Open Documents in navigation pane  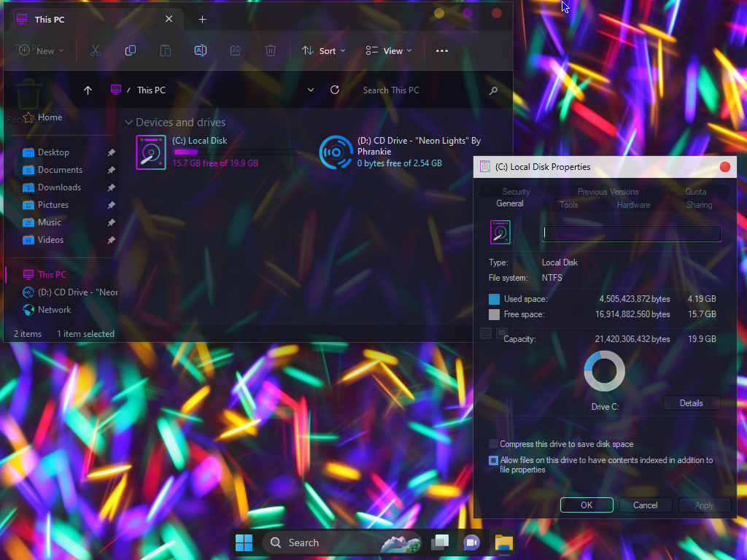[60, 170]
